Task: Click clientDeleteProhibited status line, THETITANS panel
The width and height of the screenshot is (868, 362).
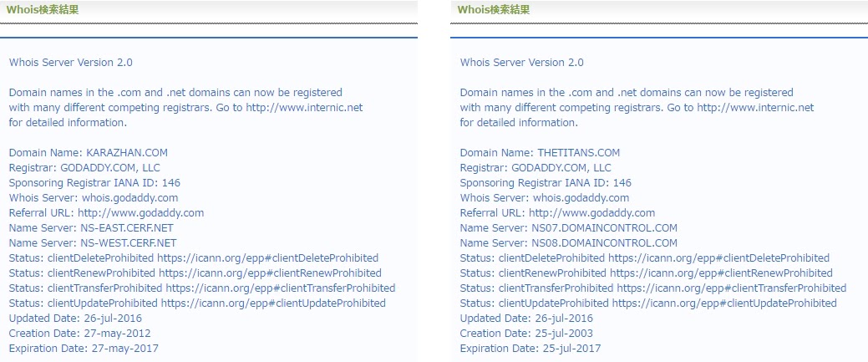Action: pyautogui.click(x=645, y=257)
